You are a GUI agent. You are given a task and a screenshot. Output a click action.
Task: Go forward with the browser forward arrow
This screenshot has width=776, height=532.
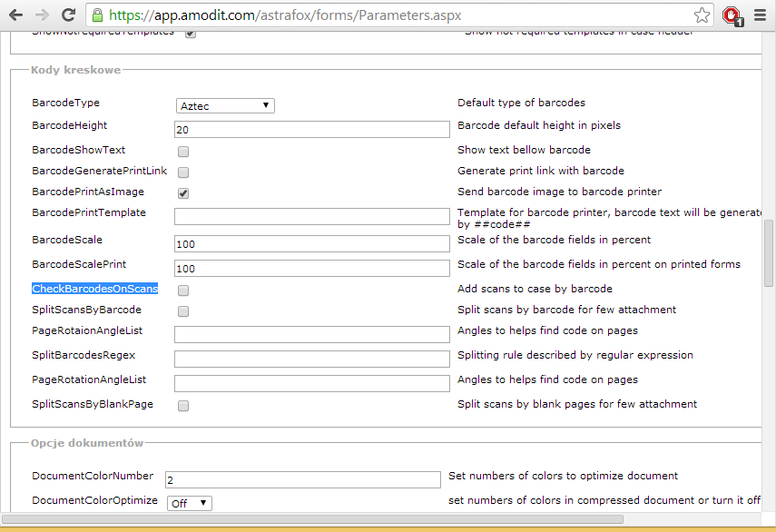42,15
